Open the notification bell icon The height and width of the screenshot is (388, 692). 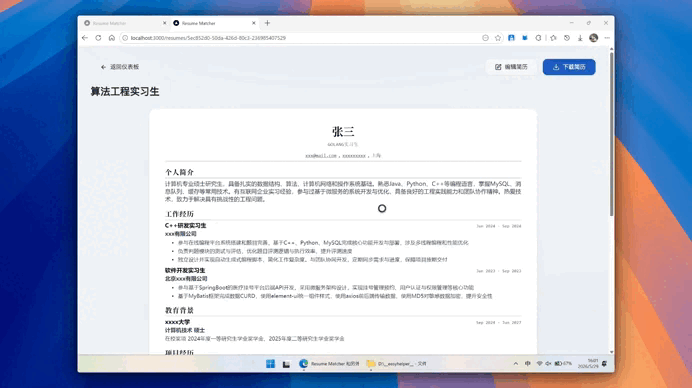[605, 364]
